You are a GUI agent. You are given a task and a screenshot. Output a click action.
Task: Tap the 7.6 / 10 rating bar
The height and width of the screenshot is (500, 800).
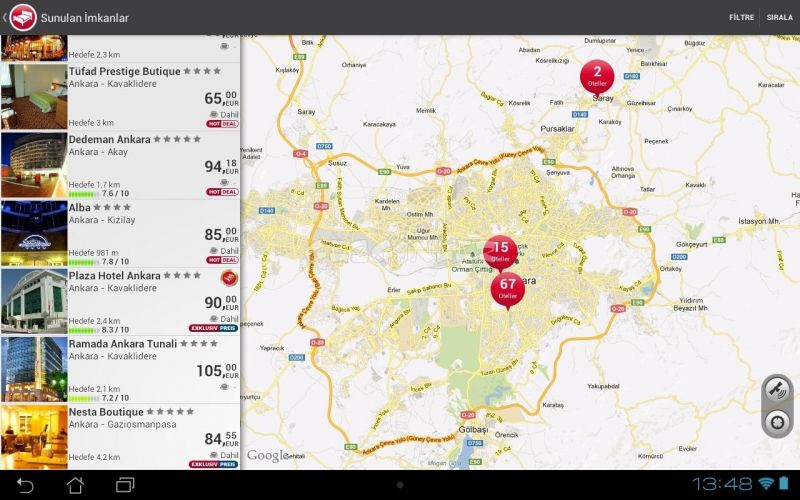coord(84,194)
